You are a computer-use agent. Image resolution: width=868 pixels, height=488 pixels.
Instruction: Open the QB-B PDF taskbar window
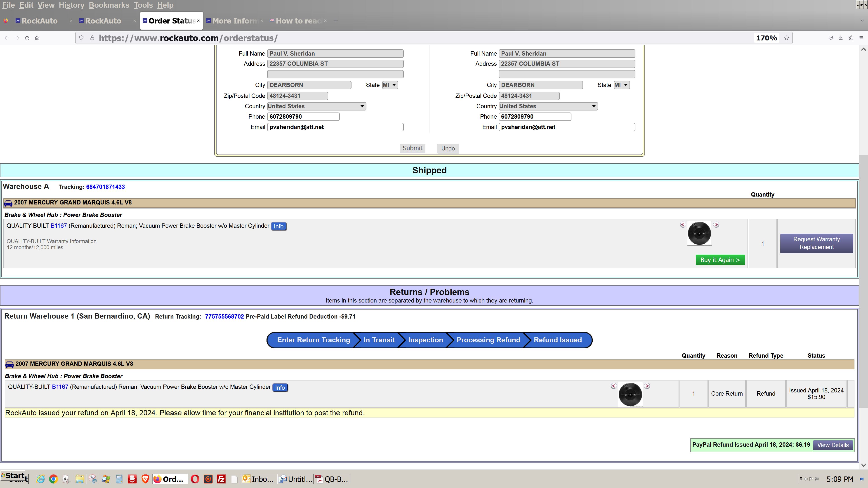coord(332,479)
